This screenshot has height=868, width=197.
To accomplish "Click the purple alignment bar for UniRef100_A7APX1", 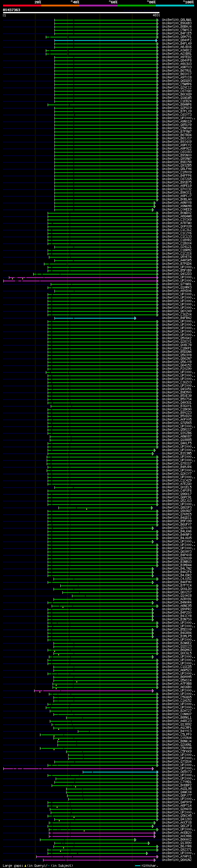I will pos(97,857).
